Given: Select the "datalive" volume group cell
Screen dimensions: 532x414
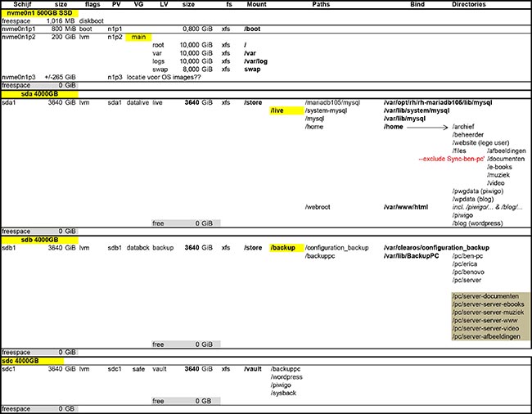Looking at the screenshot, I should (x=138, y=102).
